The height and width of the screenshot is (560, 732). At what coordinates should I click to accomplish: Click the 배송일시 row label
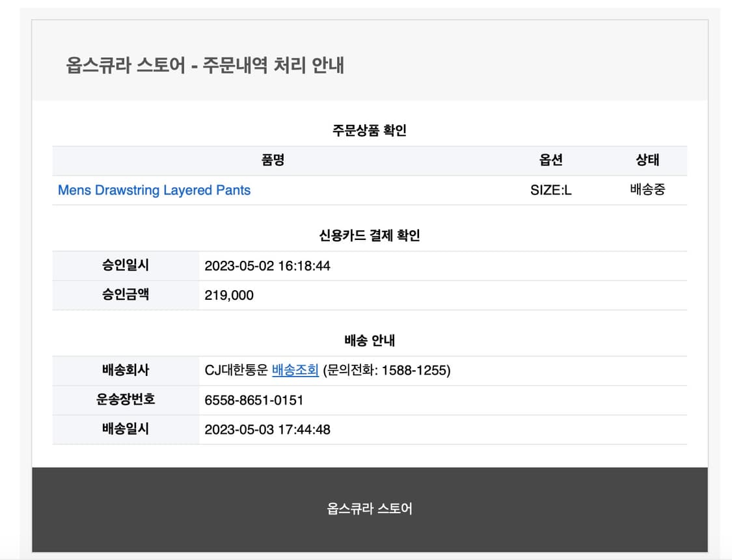(126, 429)
